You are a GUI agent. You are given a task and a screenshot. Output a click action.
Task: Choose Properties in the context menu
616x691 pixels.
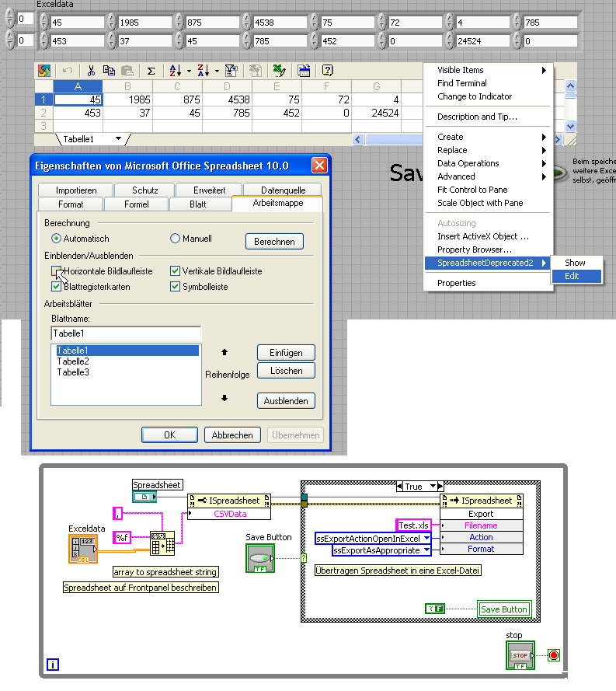pos(489,284)
